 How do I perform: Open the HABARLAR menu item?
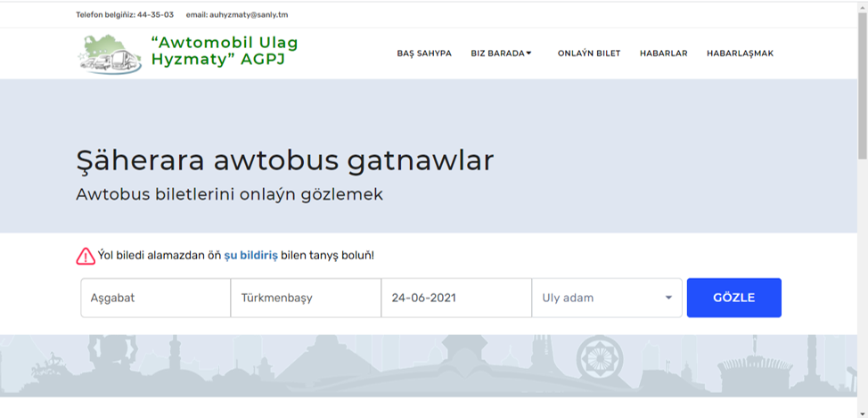click(663, 53)
